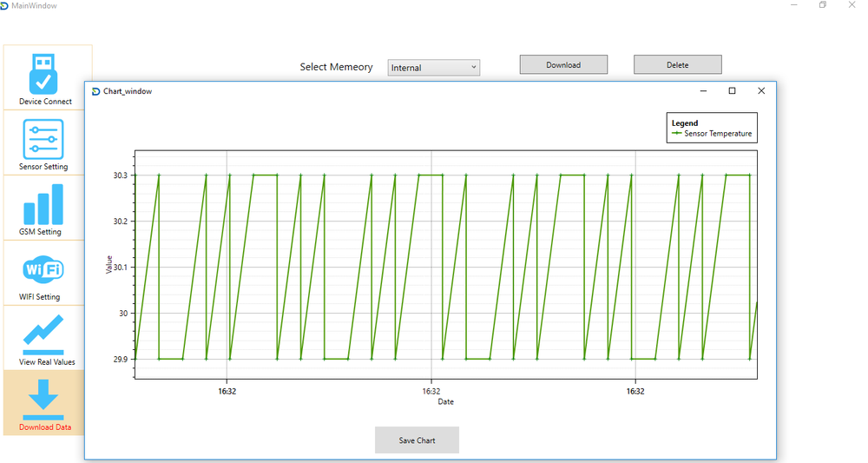Click the Chart_window title bar icon

95,91
